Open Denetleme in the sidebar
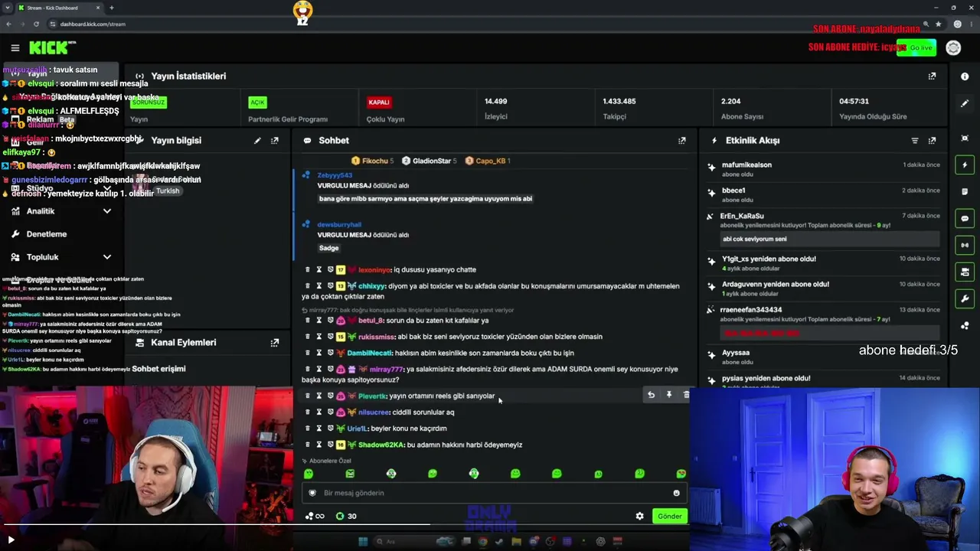The width and height of the screenshot is (980, 551). pyautogui.click(x=47, y=234)
